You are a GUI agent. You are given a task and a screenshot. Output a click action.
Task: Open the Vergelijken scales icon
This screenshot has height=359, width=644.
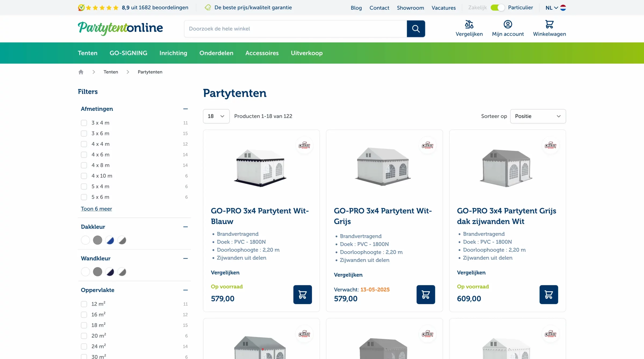tap(469, 24)
